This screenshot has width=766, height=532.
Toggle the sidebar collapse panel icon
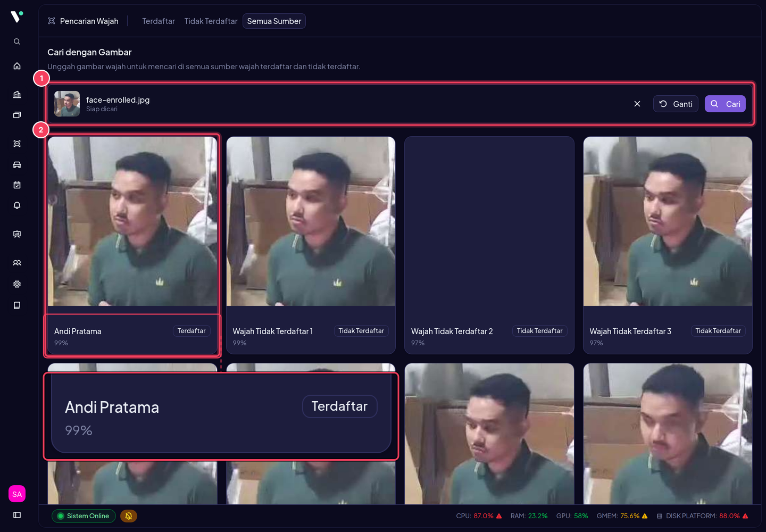pos(17,515)
